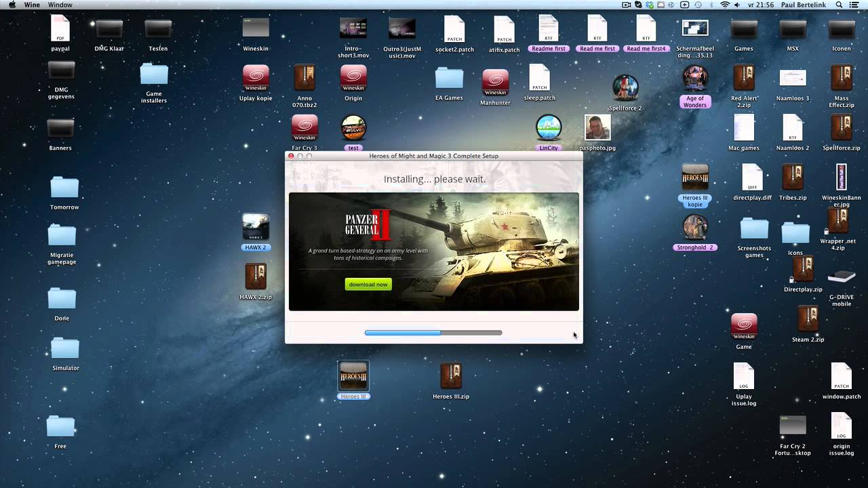This screenshot has width=868, height=488.
Task: Select the directplay.diff file
Action: pyautogui.click(x=753, y=177)
